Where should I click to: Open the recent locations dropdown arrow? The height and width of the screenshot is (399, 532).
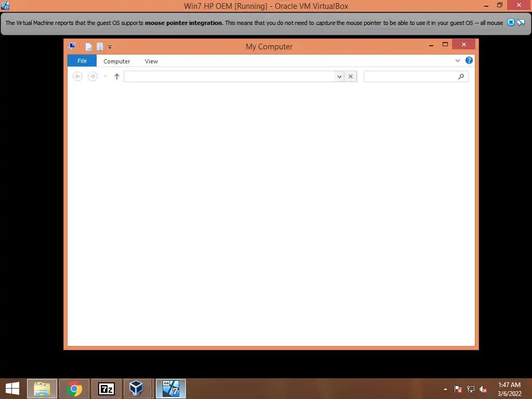click(x=105, y=76)
